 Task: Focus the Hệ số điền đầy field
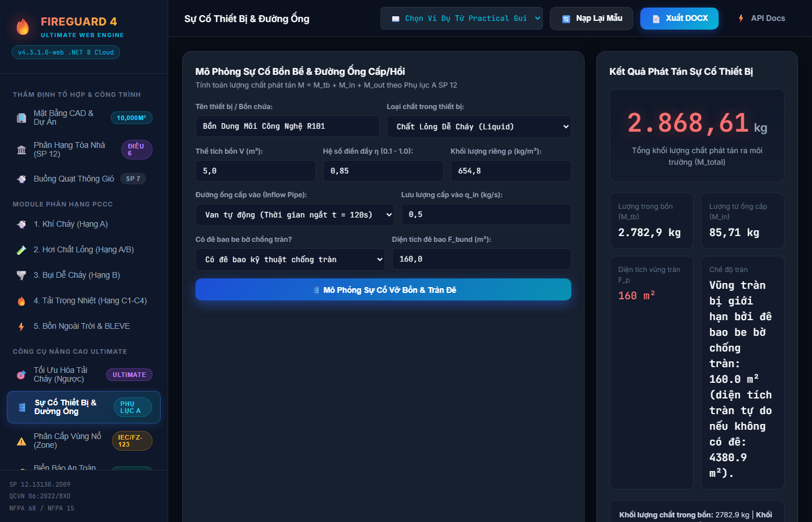click(383, 171)
